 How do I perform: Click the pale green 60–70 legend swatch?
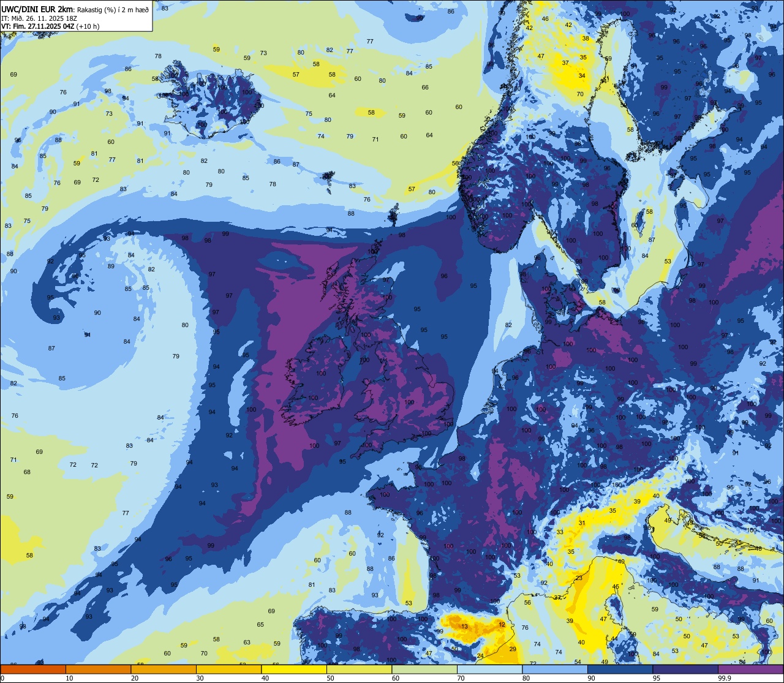tap(424, 669)
